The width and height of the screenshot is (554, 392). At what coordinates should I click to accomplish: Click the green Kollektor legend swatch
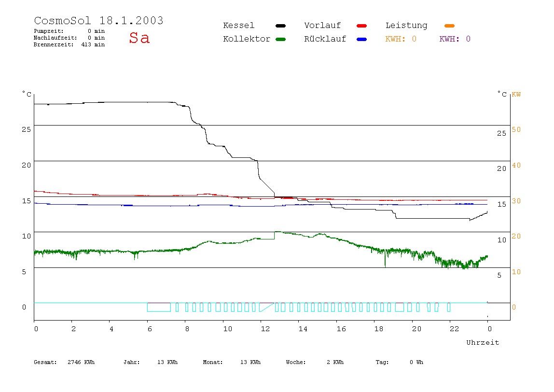[280, 39]
